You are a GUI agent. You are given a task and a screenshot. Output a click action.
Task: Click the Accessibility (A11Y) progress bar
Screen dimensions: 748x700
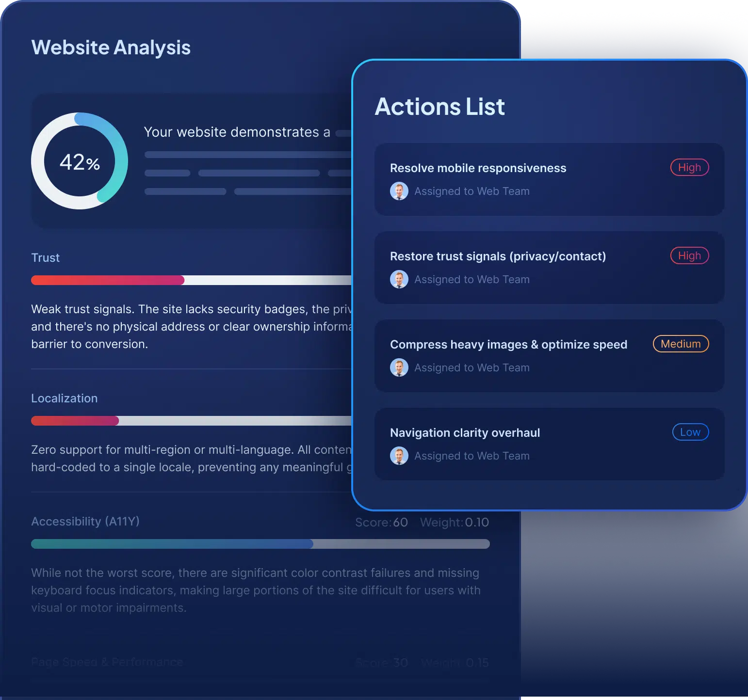260,544
